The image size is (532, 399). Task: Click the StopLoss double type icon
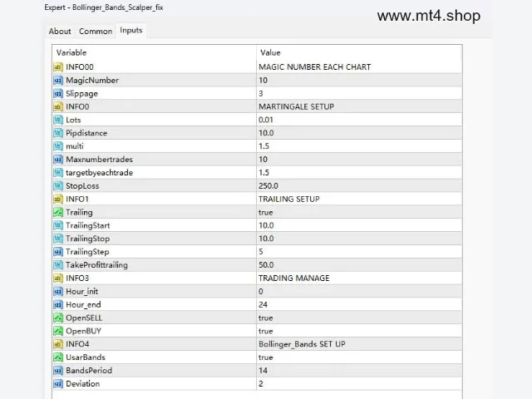coord(58,186)
